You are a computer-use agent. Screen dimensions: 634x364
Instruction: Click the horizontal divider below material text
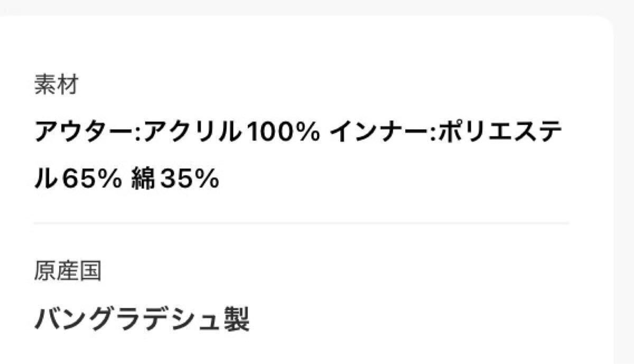click(x=301, y=223)
